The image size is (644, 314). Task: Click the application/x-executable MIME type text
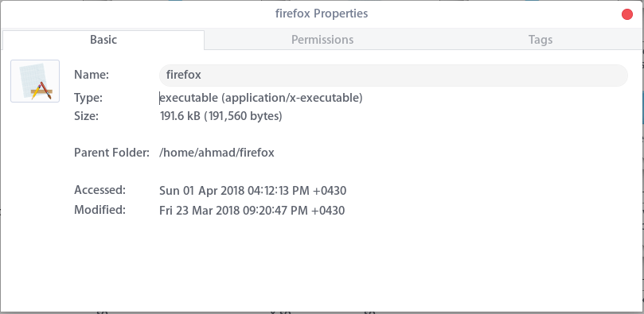[x=294, y=98]
